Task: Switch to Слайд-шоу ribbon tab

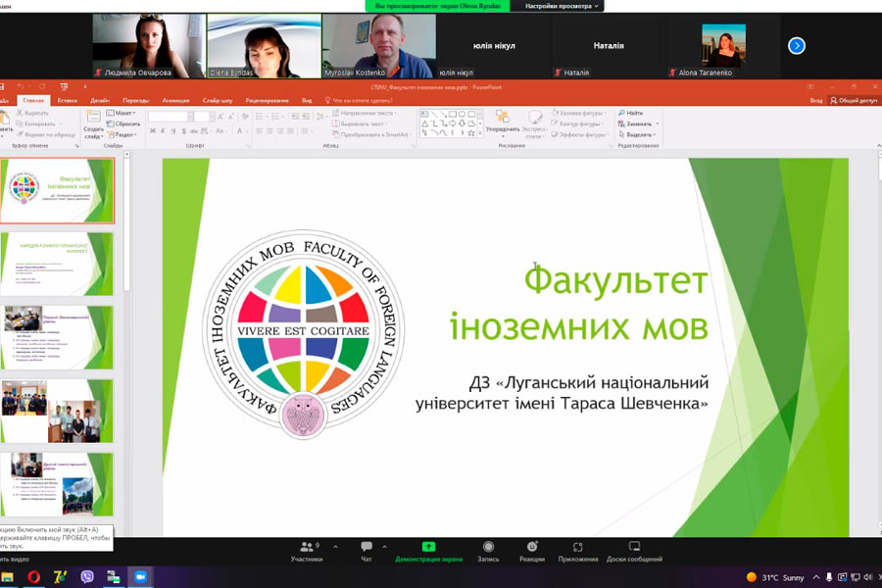Action: coord(218,100)
